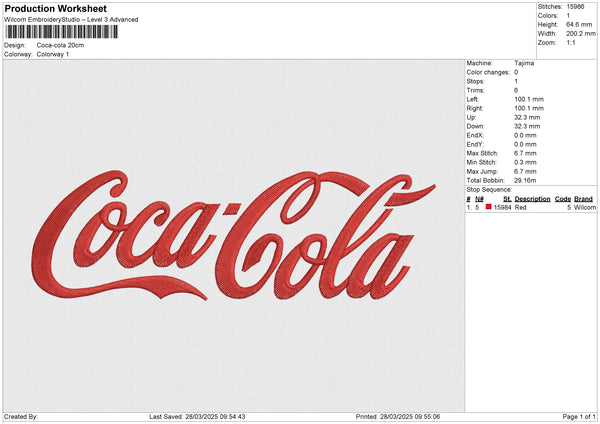The image size is (600, 424).
Task: Click the 'Description' column header
Action: click(532, 199)
